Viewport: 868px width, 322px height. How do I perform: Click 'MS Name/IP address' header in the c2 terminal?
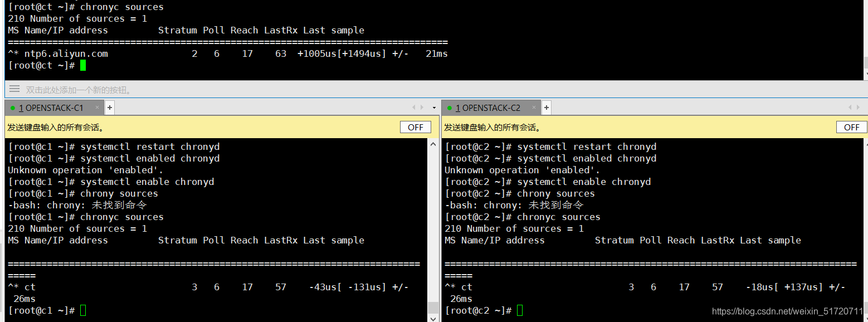tap(495, 240)
